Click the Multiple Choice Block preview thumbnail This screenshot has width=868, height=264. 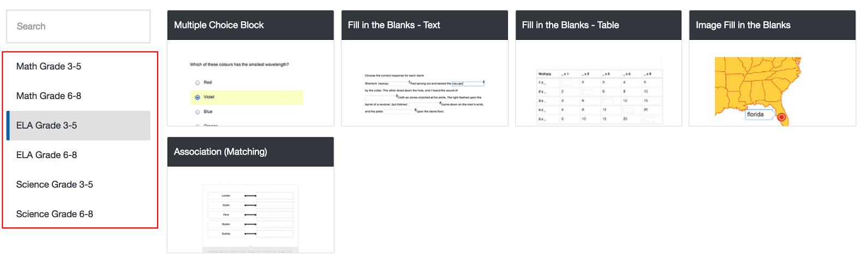pyautogui.click(x=250, y=83)
